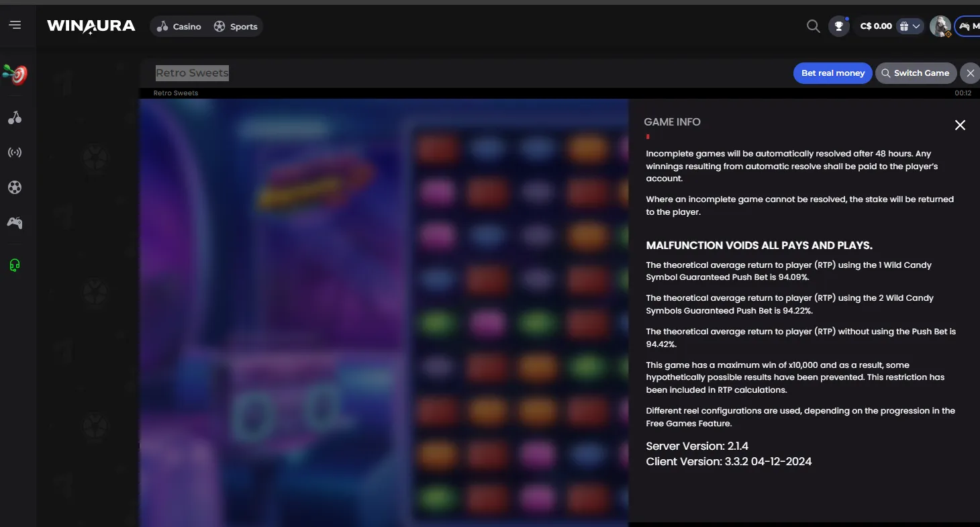980x527 pixels.
Task: Open the user avatar profile
Action: point(940,26)
